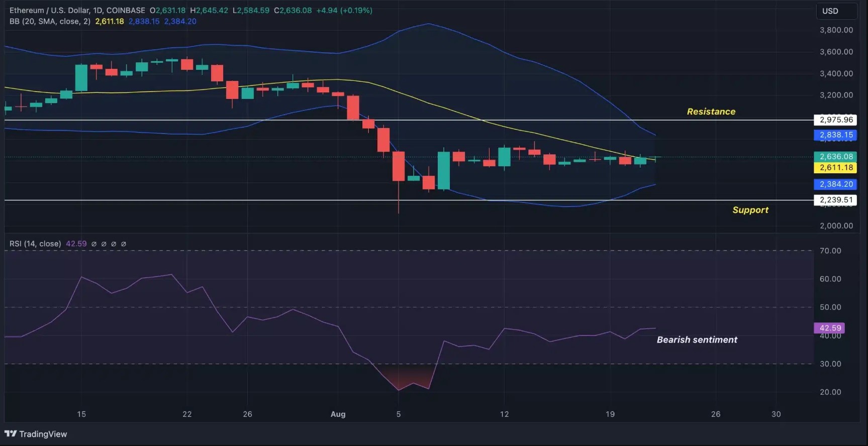Screen dimensions: 868x446
Task: Click the blue 2,384.20 lower band tag
Action: (835, 184)
